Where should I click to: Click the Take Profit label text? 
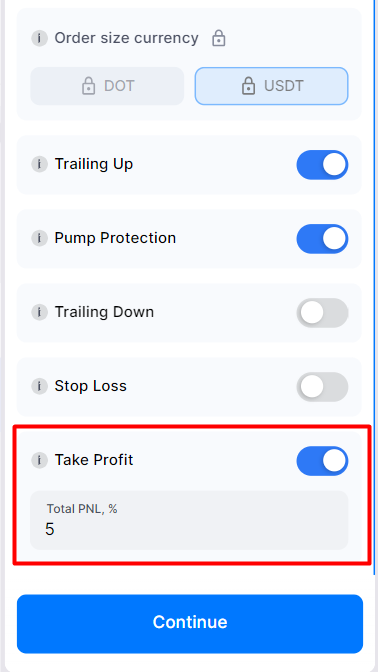[x=94, y=460]
